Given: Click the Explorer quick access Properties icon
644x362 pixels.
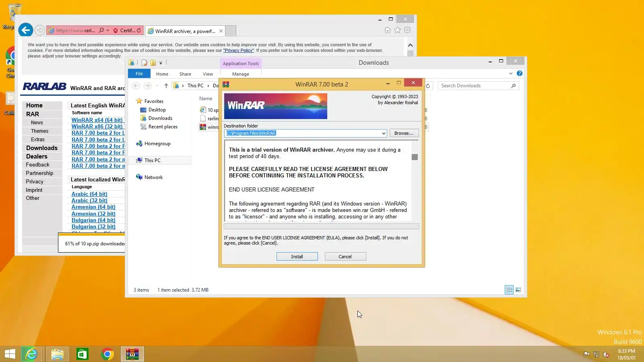Looking at the screenshot, I should 144,63.
